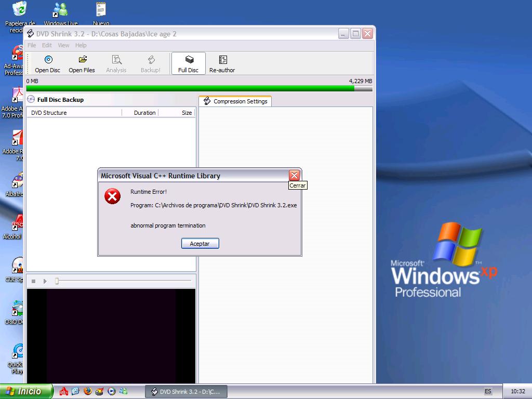Maximize the DVD Shrink window
The height and width of the screenshot is (399, 532).
click(355, 34)
